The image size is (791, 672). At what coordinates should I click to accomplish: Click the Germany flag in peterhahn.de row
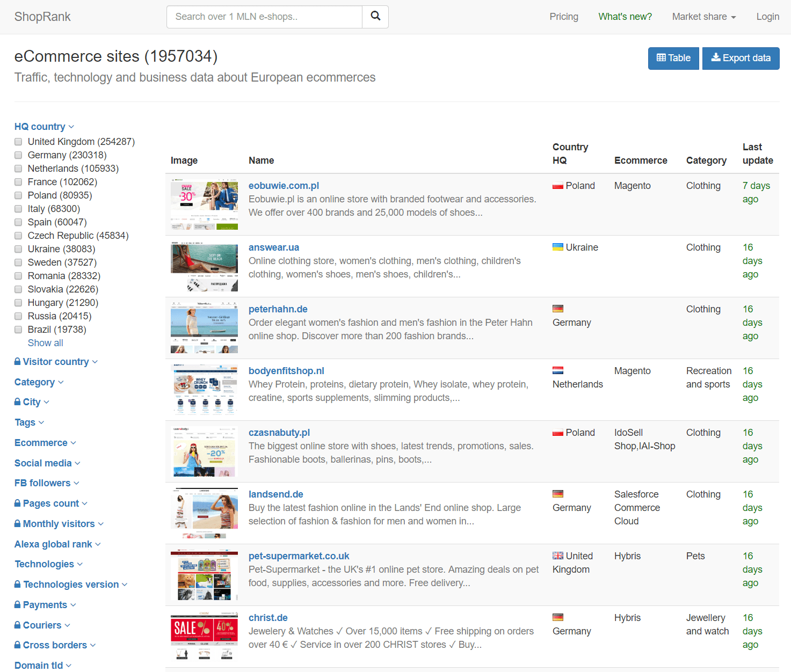pos(558,309)
